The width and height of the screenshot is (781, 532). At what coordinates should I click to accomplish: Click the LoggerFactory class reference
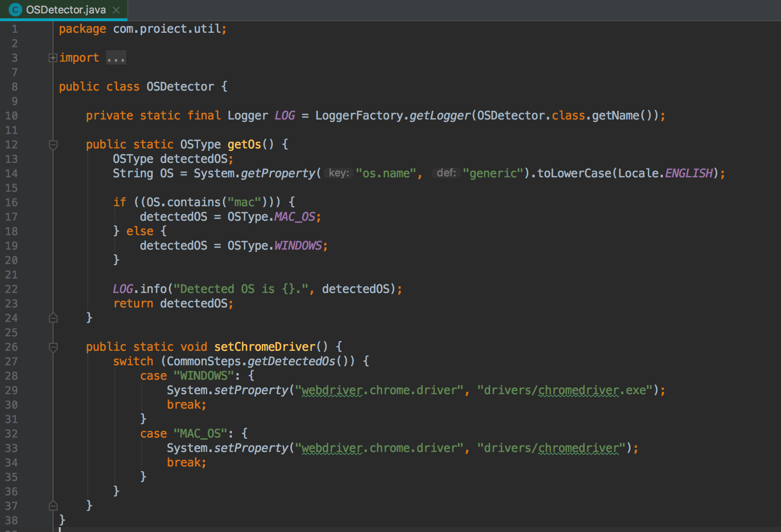359,116
